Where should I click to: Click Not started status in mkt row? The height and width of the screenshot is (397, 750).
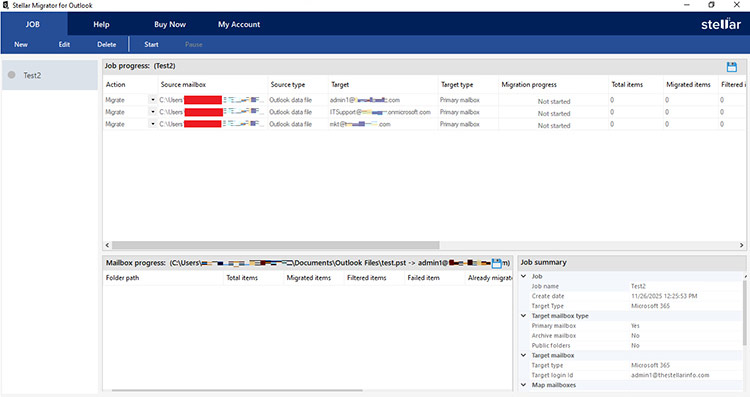[554, 125]
